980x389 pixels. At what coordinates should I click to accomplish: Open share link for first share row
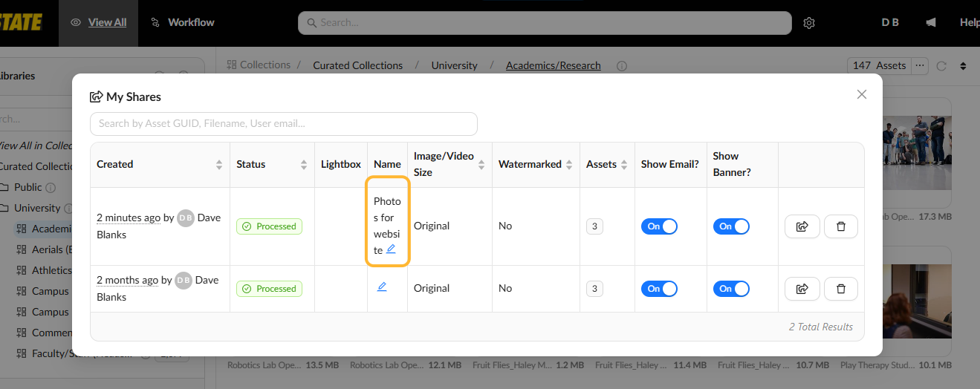pos(802,226)
